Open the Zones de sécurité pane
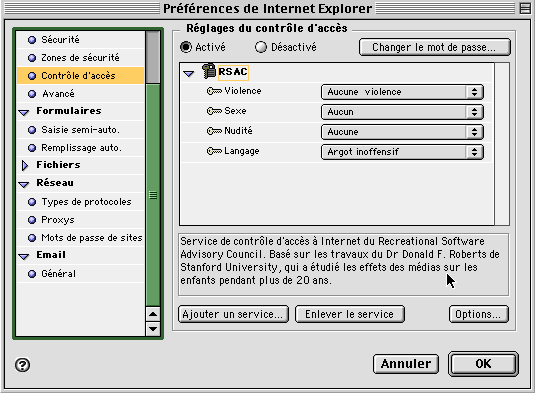 [x=81, y=58]
